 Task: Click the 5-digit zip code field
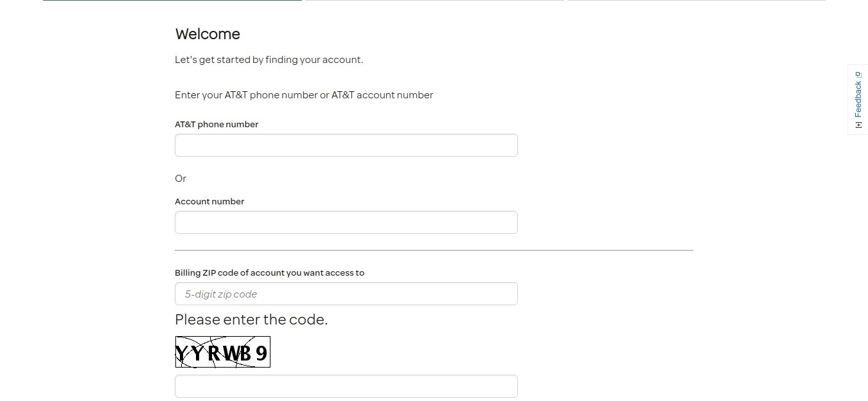pos(346,294)
